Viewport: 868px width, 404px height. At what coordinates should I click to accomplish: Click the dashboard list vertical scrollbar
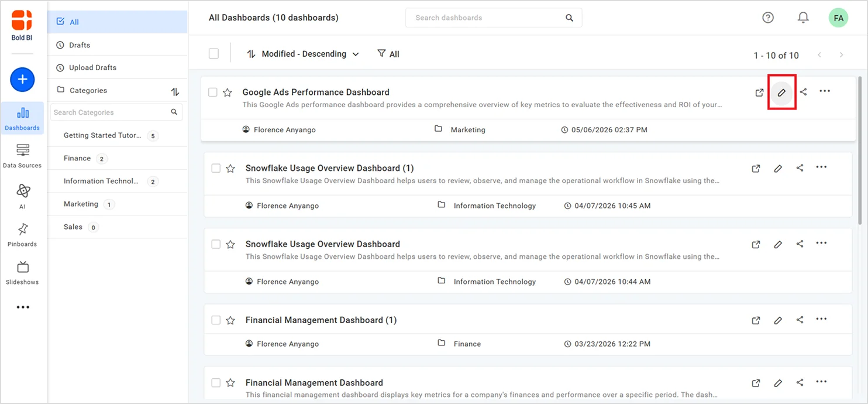[859, 150]
